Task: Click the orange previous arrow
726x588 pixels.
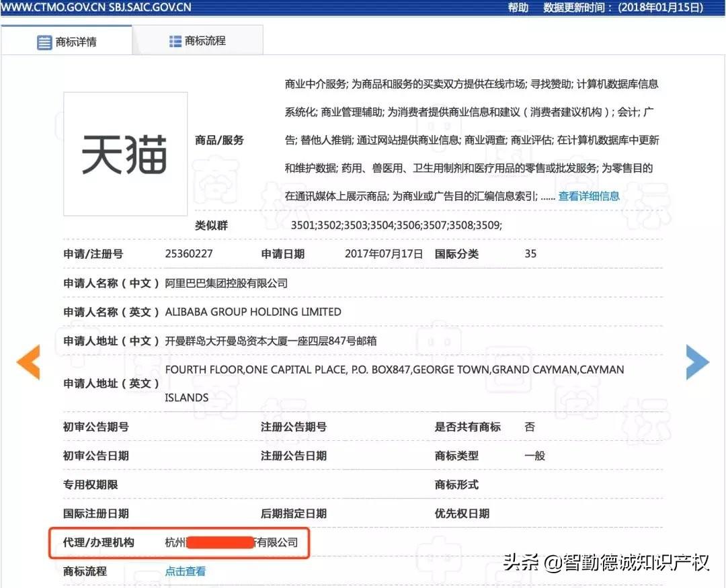Action: pos(29,362)
